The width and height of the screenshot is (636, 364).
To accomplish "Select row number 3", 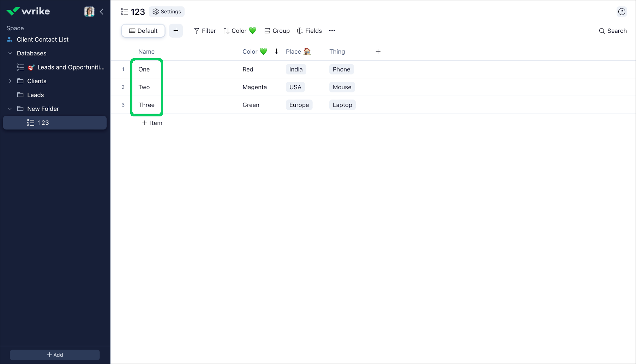I will click(x=123, y=105).
